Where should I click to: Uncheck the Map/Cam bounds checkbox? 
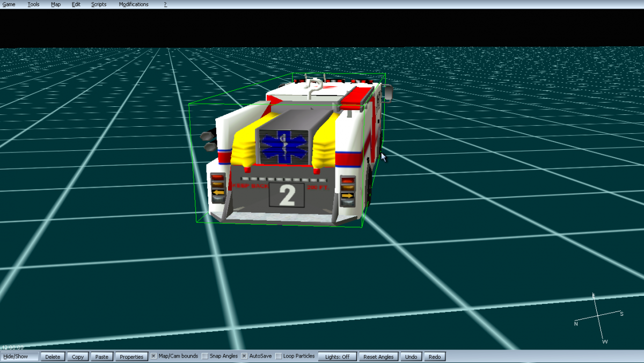pos(153,356)
